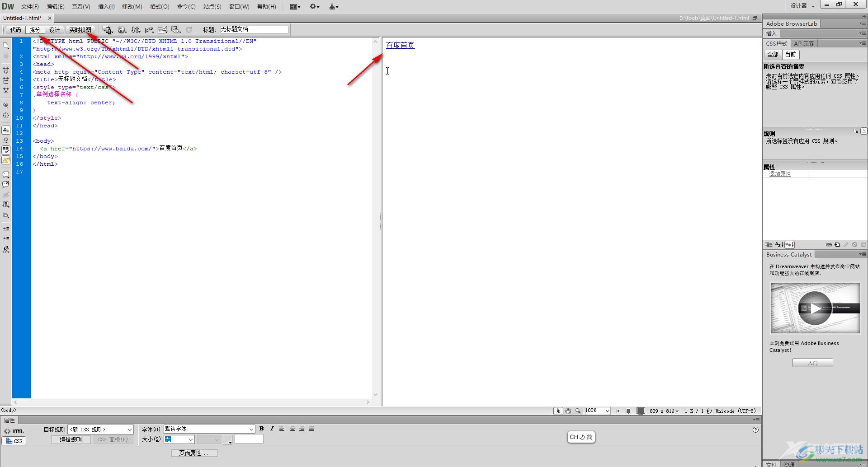Image resolution: width=868 pixels, height=467 pixels.
Task: Click the 页面属性 button
Action: click(x=194, y=453)
